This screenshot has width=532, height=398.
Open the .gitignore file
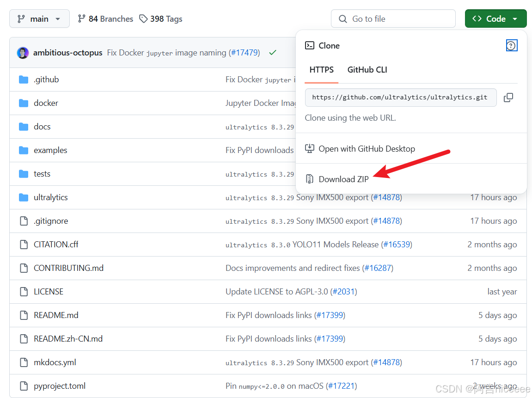tap(51, 221)
